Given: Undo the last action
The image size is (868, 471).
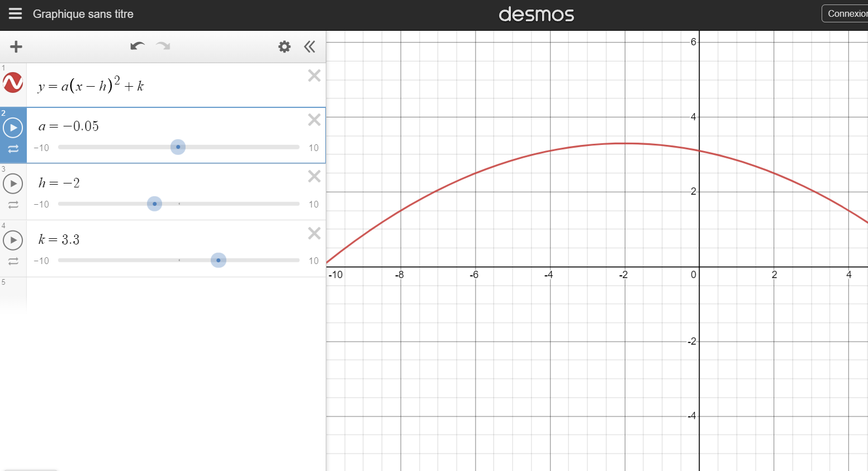Looking at the screenshot, I should [x=137, y=46].
